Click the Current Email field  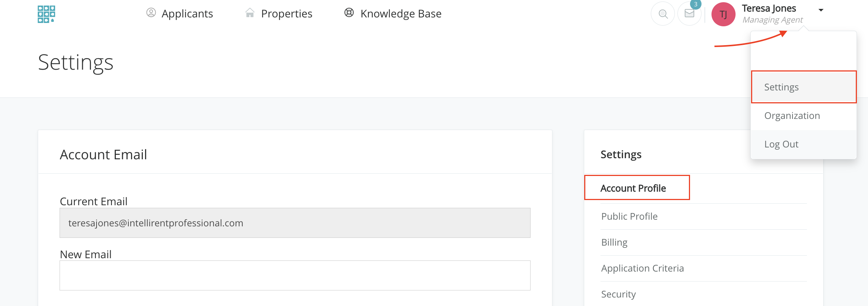point(295,223)
